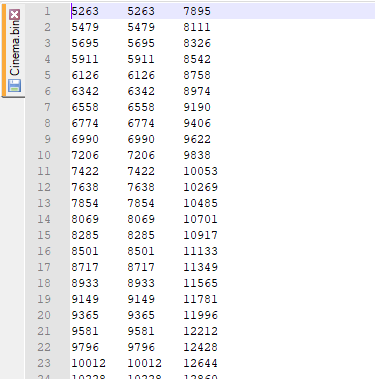This screenshot has width=375, height=379.
Task: Click line number 5 in margin
Action: (x=47, y=75)
